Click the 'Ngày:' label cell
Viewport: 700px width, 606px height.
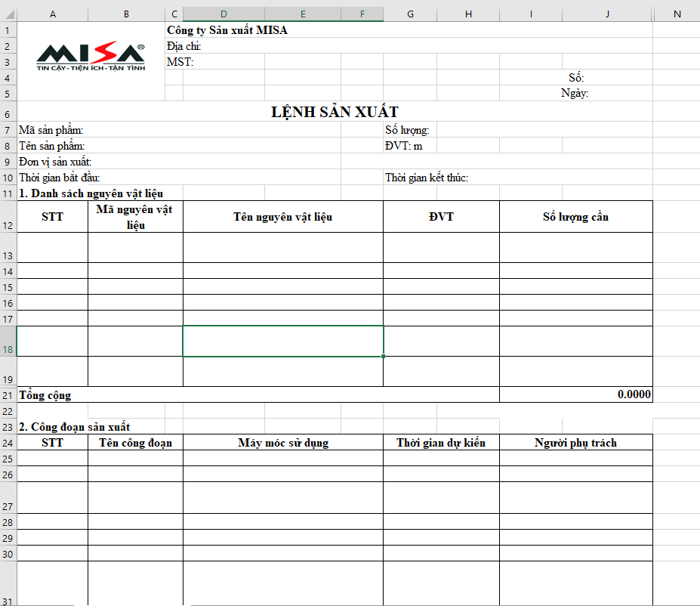[x=575, y=94]
